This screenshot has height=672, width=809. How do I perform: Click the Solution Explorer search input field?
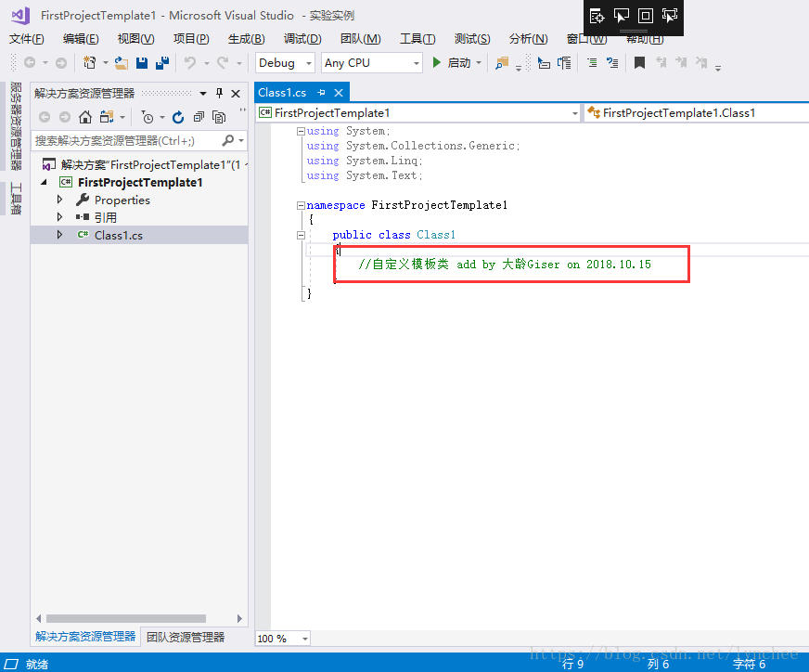coord(126,140)
